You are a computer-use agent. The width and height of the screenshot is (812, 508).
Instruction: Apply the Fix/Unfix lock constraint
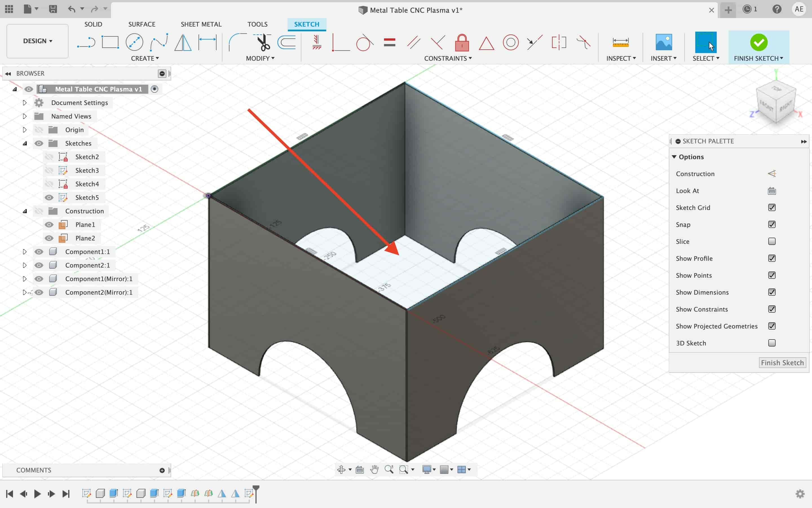pos(462,42)
